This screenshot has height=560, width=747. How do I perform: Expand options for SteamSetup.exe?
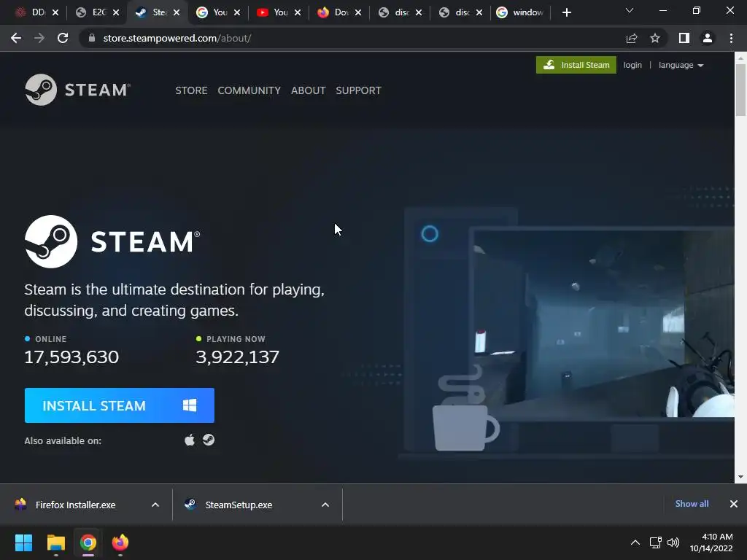coord(325,505)
